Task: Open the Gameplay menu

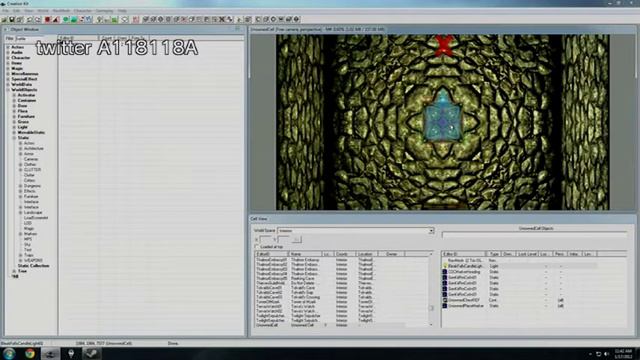Action: [104, 11]
